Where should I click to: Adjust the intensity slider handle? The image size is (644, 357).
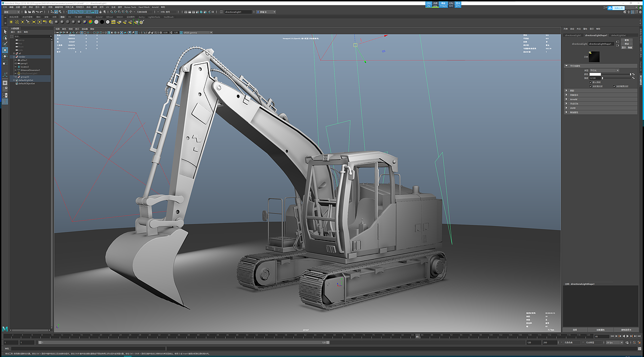(x=603, y=78)
